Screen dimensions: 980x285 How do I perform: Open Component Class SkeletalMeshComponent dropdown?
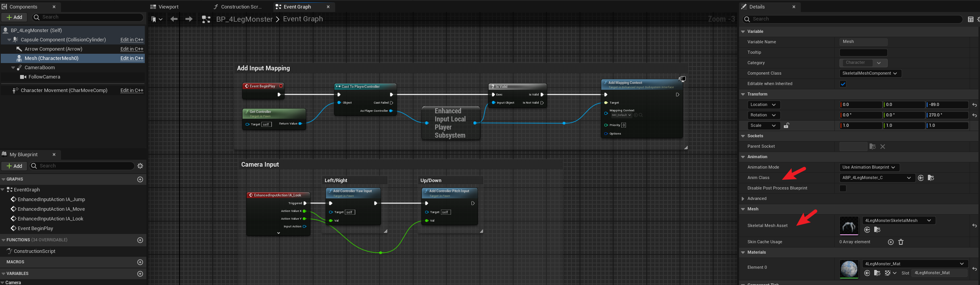(870, 73)
